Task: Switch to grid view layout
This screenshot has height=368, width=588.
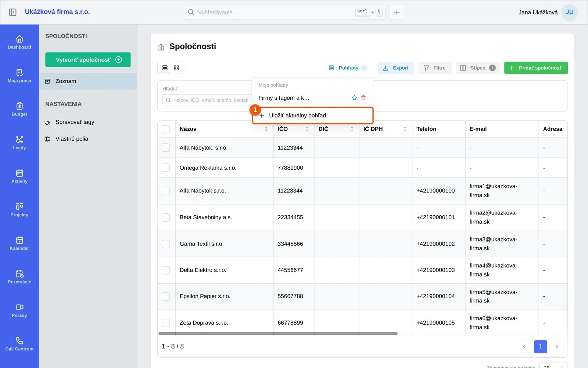Action: click(176, 68)
